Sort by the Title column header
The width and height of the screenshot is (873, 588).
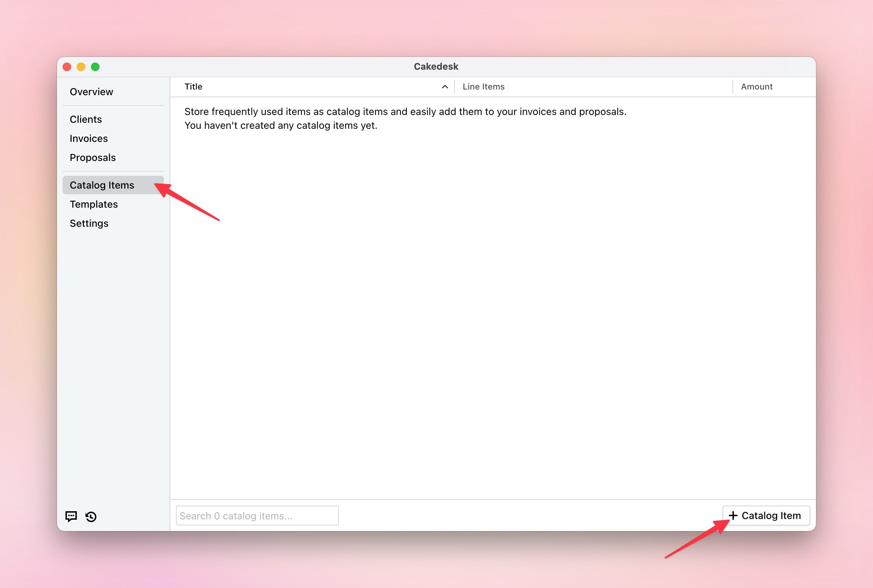(x=194, y=87)
